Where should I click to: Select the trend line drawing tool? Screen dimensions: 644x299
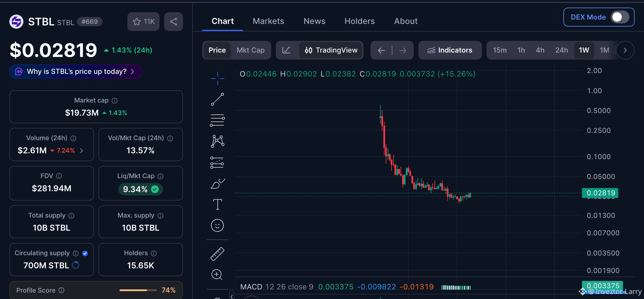pos(217,99)
